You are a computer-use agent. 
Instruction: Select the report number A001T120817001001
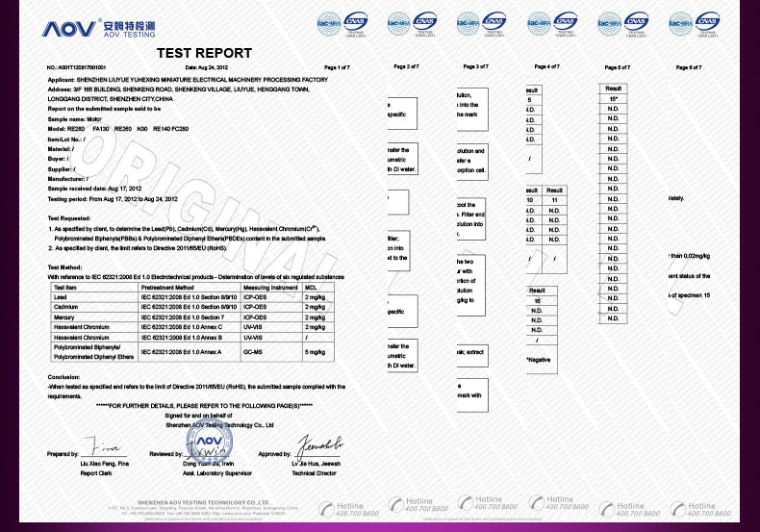(x=82, y=68)
